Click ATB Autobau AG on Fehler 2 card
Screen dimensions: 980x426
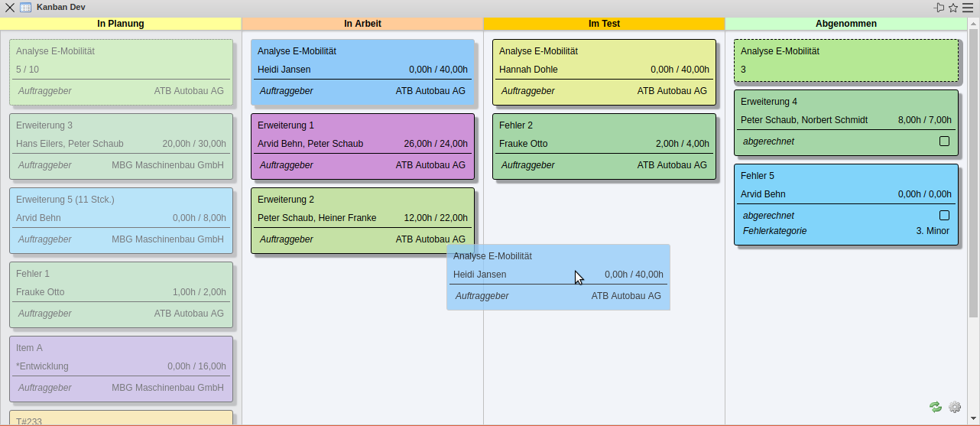(x=672, y=165)
